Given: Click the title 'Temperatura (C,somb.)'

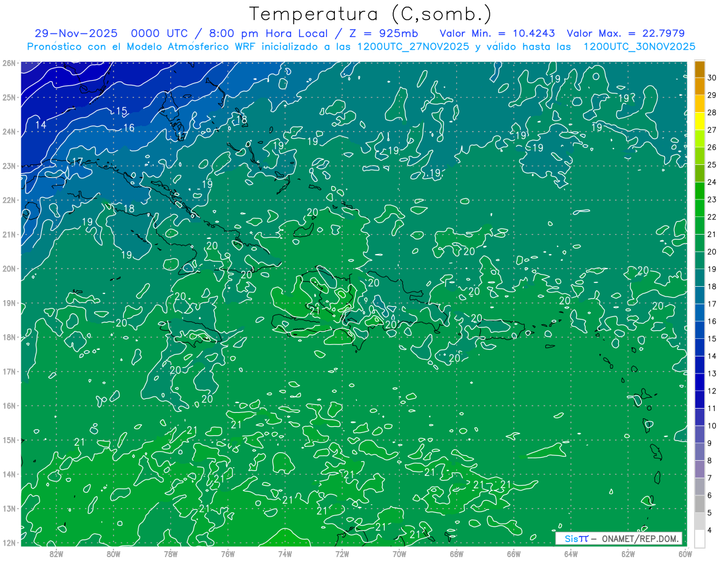Looking at the screenshot, I should pos(371,13).
